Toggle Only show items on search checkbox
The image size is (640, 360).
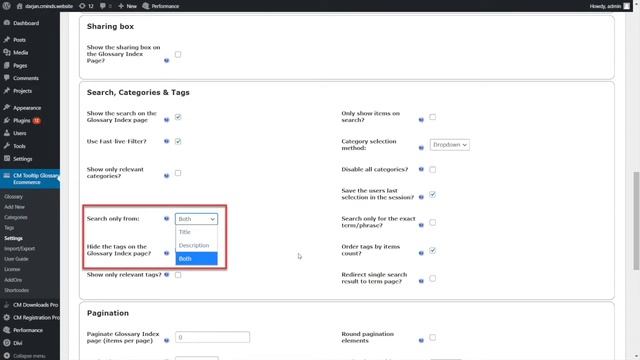tap(433, 117)
